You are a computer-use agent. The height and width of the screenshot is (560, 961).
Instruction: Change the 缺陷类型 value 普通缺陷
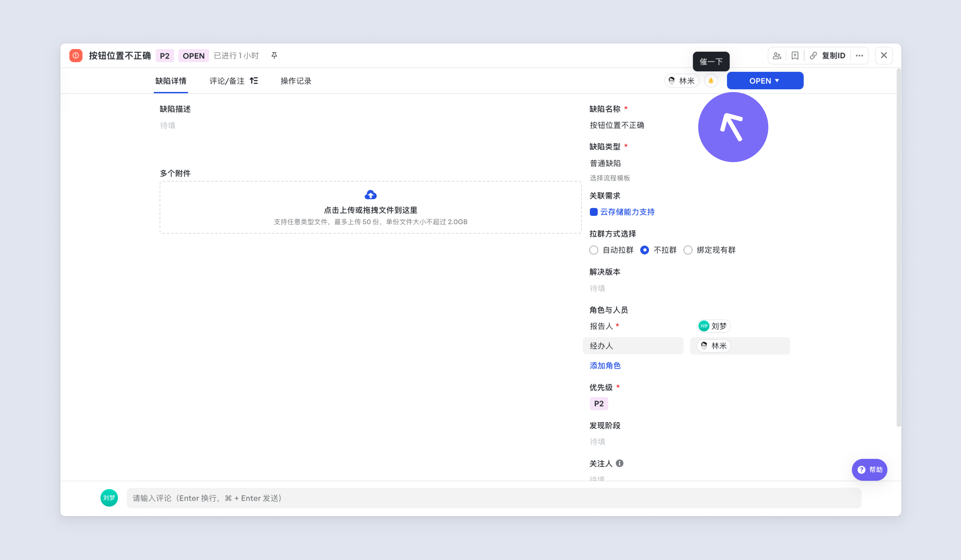(605, 163)
